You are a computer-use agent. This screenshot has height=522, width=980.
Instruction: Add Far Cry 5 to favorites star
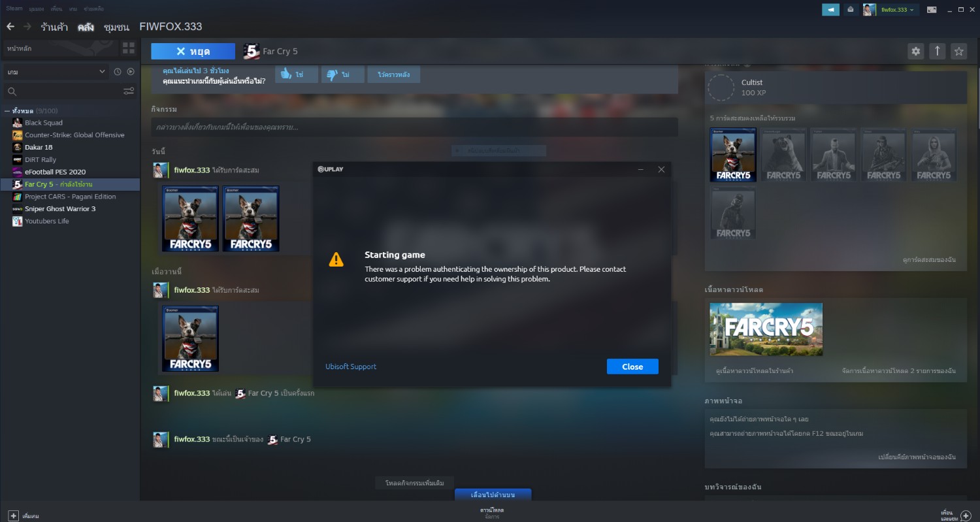coord(958,51)
